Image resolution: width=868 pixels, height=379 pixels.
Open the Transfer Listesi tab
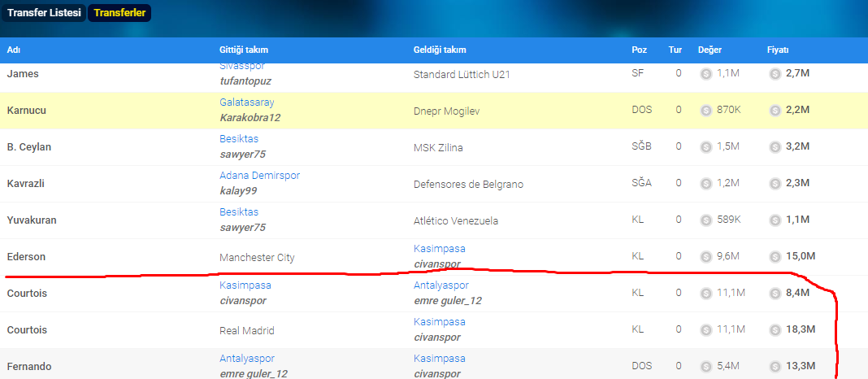pyautogui.click(x=44, y=13)
